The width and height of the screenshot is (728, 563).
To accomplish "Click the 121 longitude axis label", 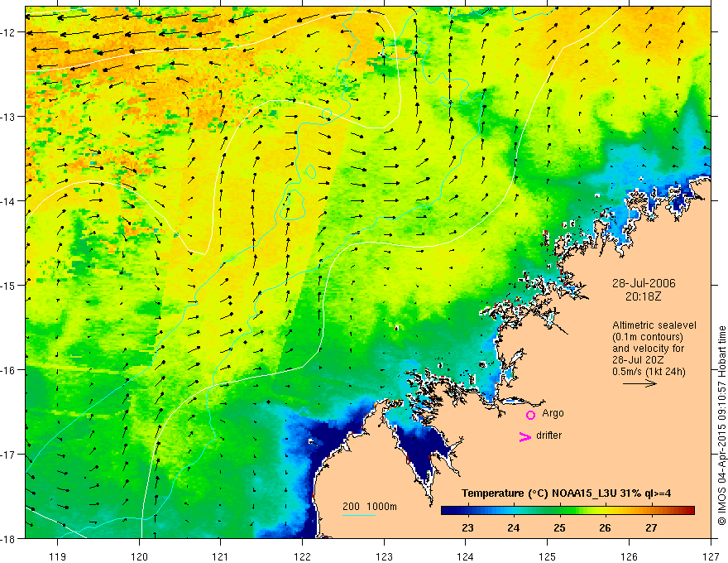I will 221,556.
